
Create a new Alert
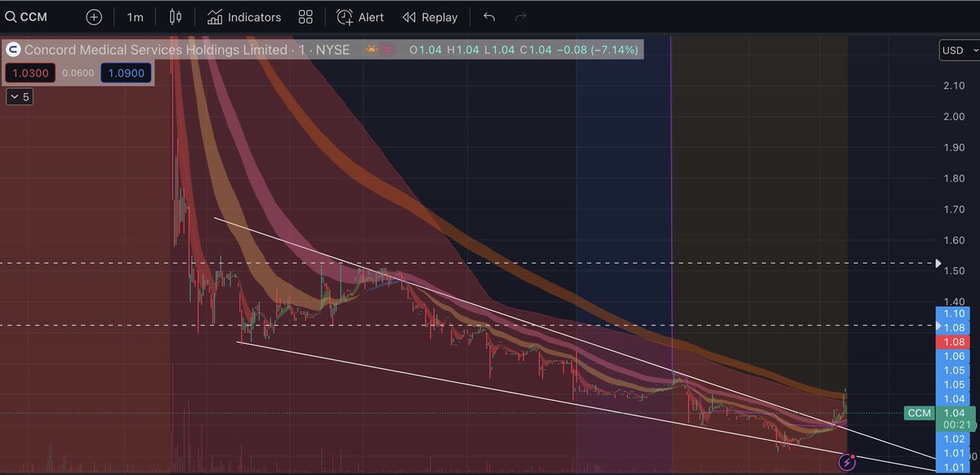click(360, 16)
